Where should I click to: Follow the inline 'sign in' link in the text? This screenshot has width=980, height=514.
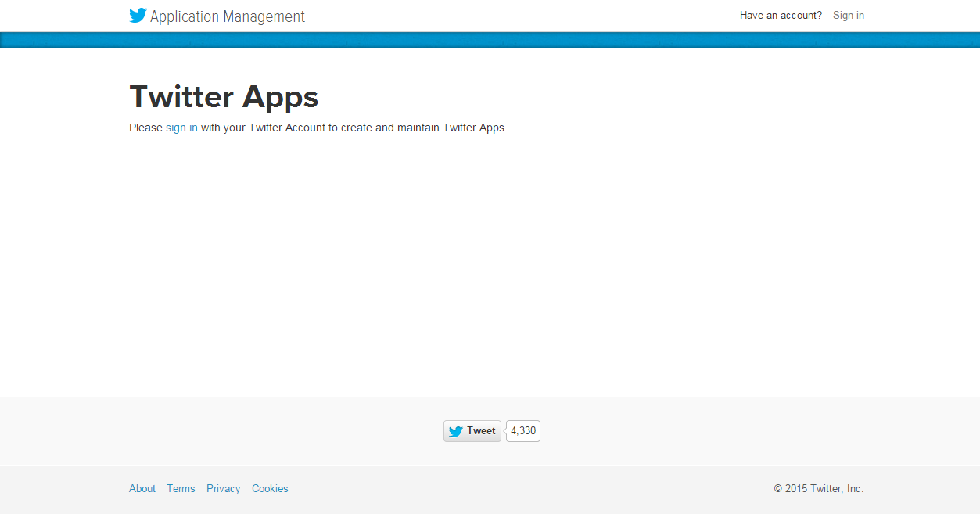[x=181, y=128]
